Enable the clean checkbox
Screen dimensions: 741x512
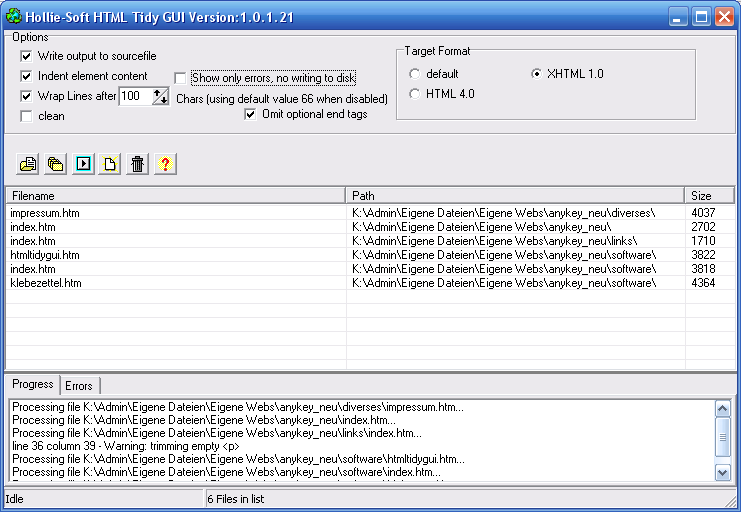[x=26, y=116]
